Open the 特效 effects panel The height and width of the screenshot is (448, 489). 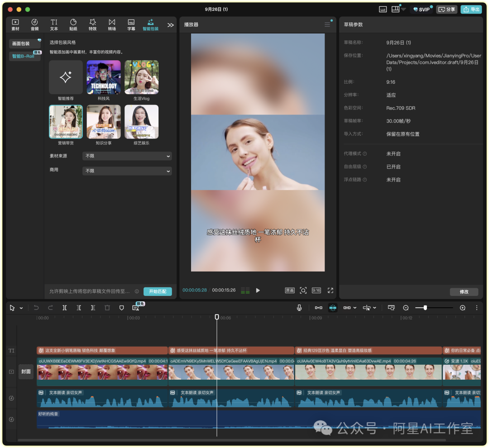pyautogui.click(x=93, y=24)
